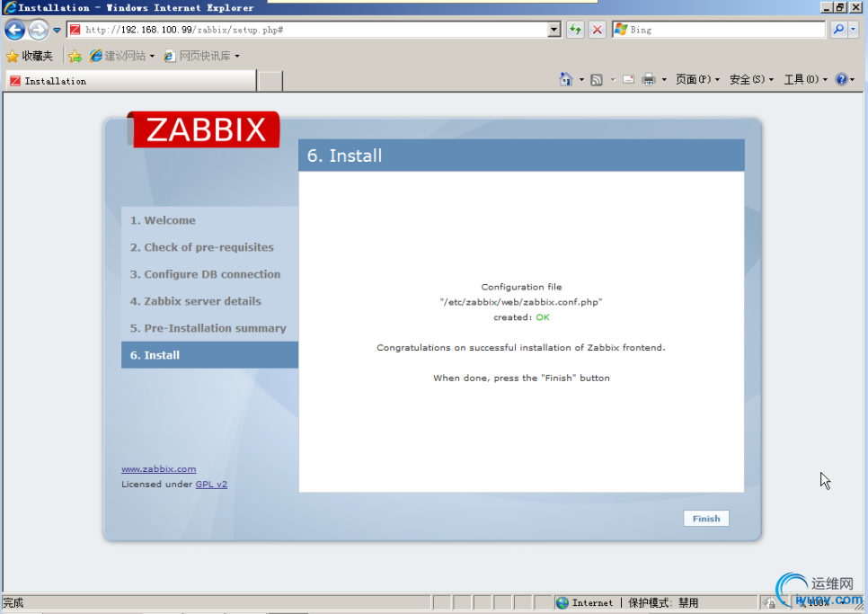Open the GPL v2 license link
Screen dimensions: 868x614
pos(211,484)
